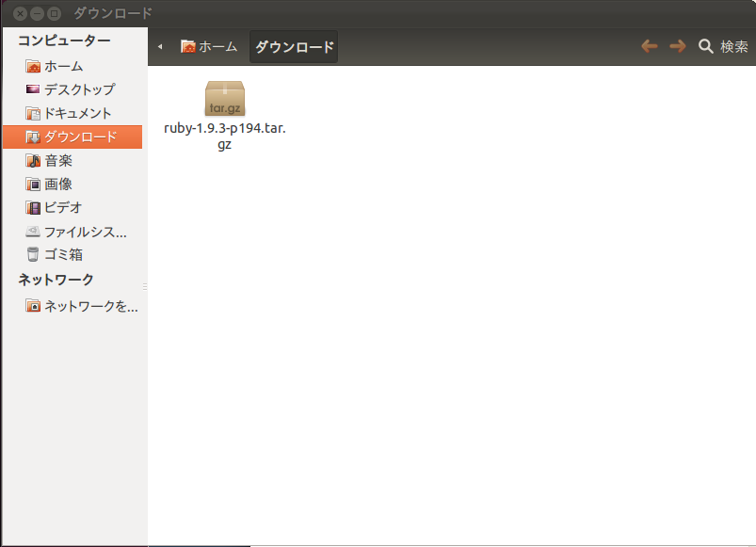Click the ドキュメント folder icon

pyautogui.click(x=33, y=113)
